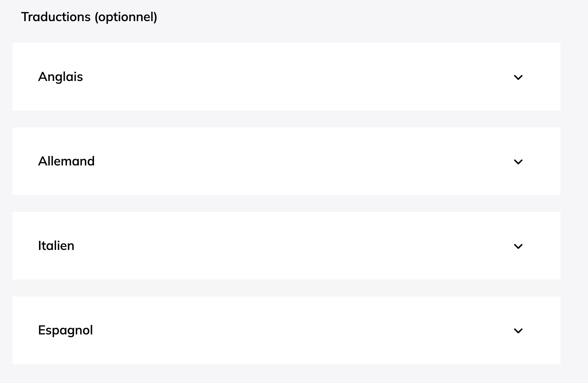Screen dimensions: 588x383
Task: Select the white Italien accordion card
Action: pos(286,246)
